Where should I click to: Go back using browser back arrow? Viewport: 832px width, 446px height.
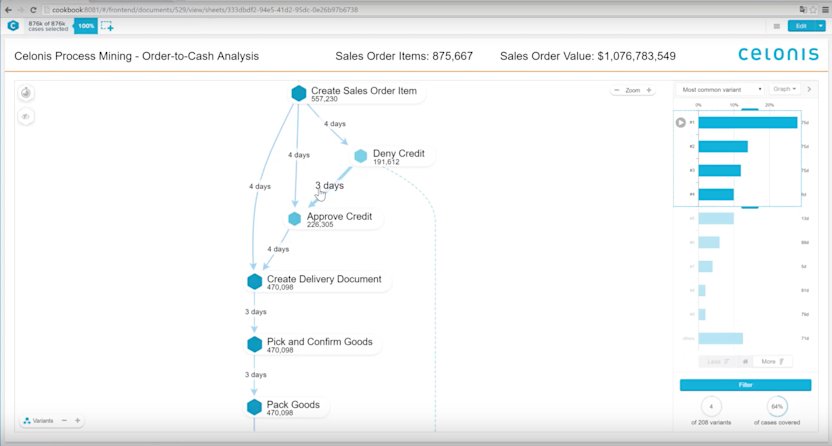[8, 10]
